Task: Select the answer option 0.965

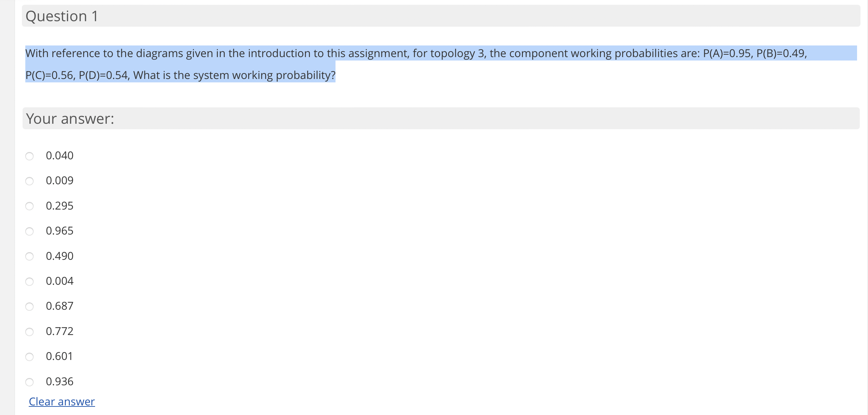Action: 29,231
